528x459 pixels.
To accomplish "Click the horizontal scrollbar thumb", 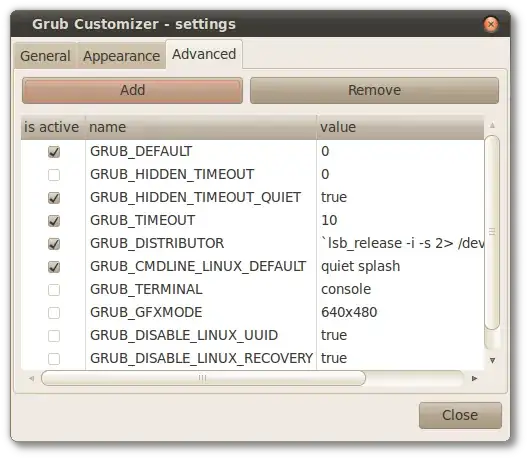I will 203,378.
